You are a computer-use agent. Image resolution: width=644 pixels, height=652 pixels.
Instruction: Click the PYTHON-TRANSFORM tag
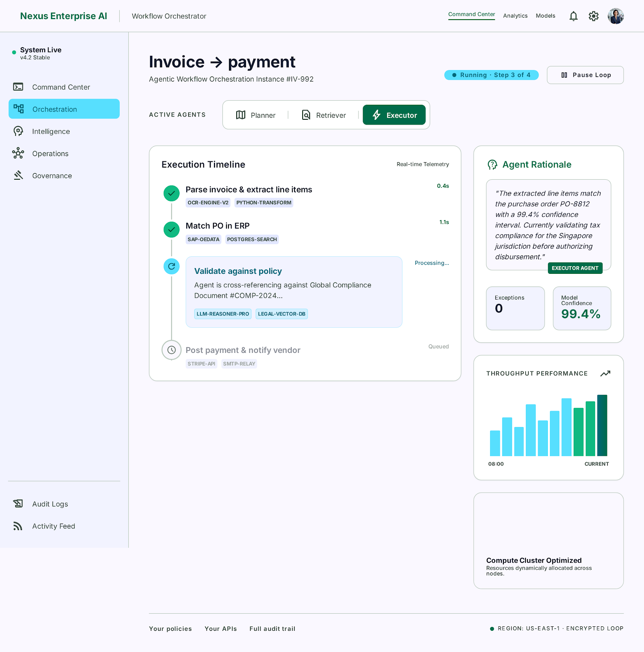pyautogui.click(x=264, y=203)
